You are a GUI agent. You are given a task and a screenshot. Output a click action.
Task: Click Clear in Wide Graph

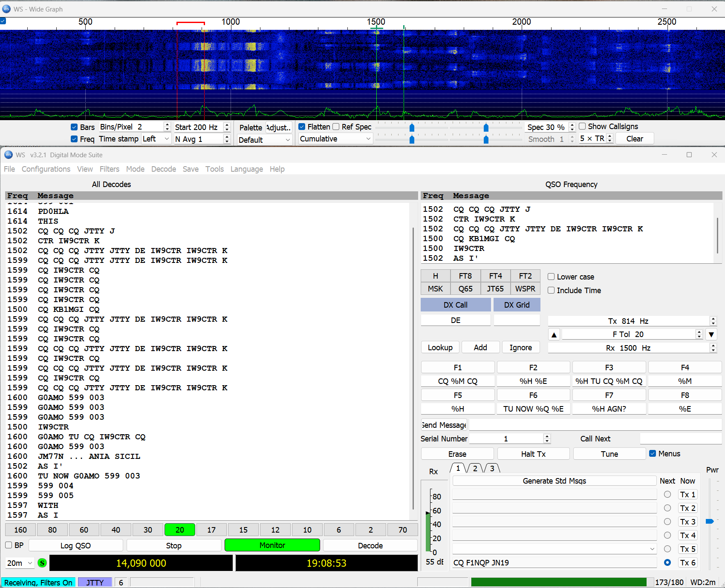635,138
